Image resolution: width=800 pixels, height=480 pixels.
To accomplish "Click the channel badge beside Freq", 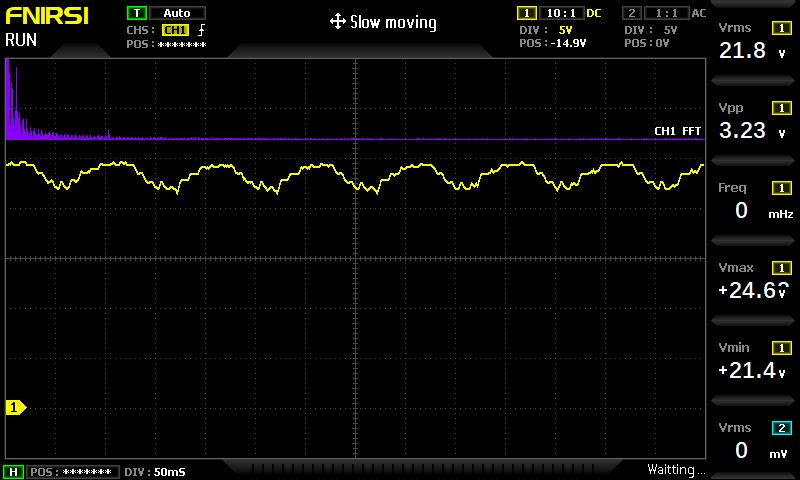I will click(782, 188).
